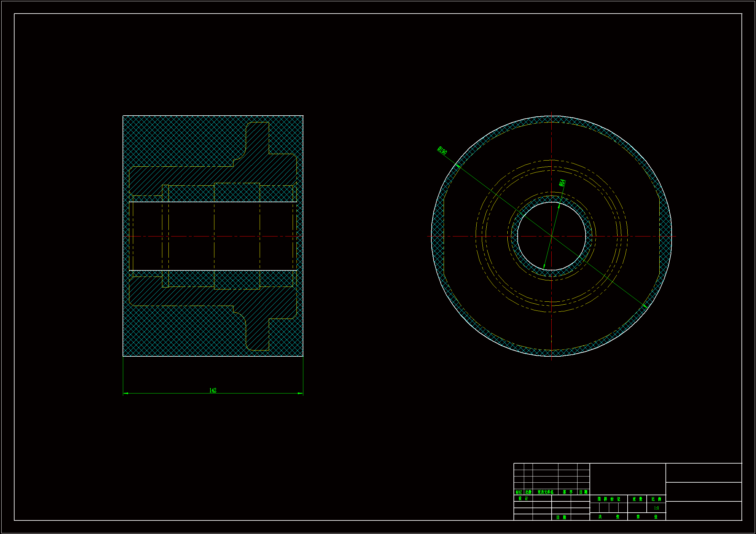Image resolution: width=756 pixels, height=534 pixels.
Task: Click the 142 dimension text
Action: point(213,390)
